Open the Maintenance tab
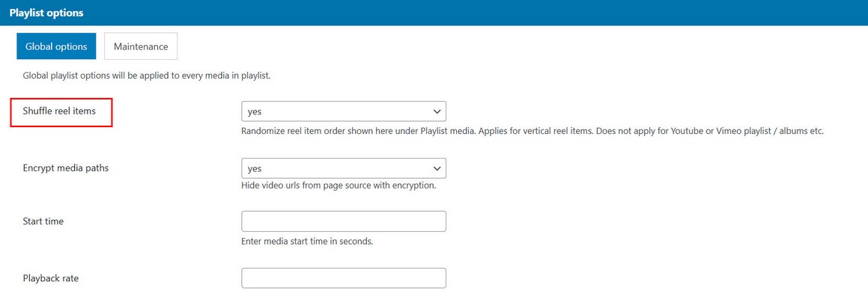This screenshot has width=868, height=303. point(141,46)
